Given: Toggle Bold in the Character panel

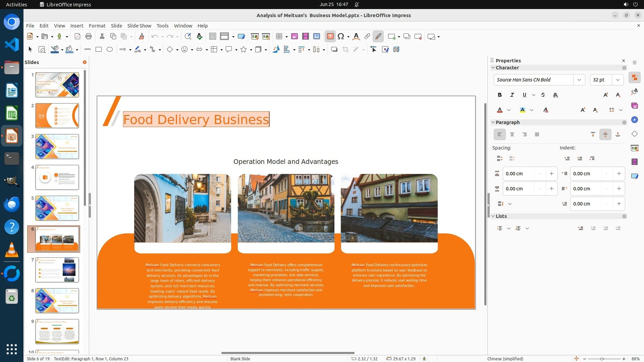Looking at the screenshot, I should coord(500,95).
